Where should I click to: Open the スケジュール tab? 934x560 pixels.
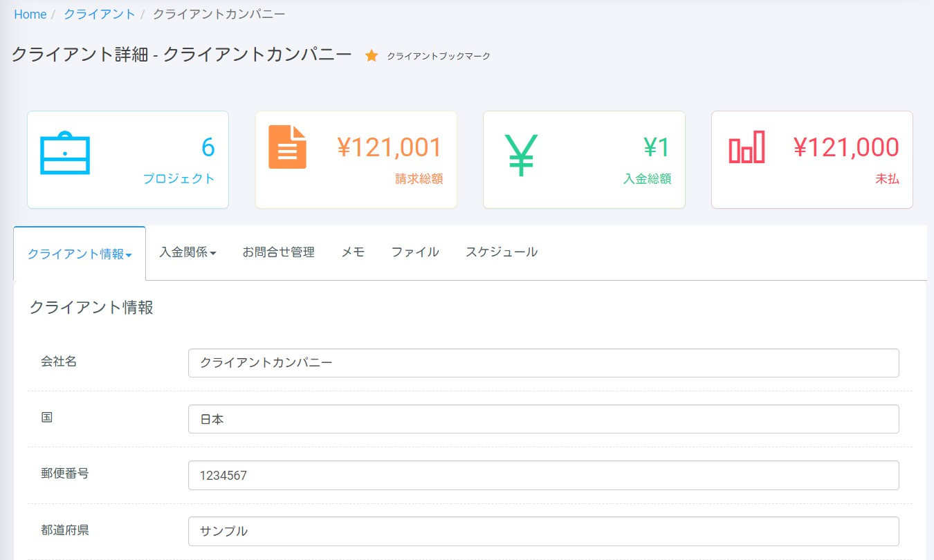pos(502,252)
